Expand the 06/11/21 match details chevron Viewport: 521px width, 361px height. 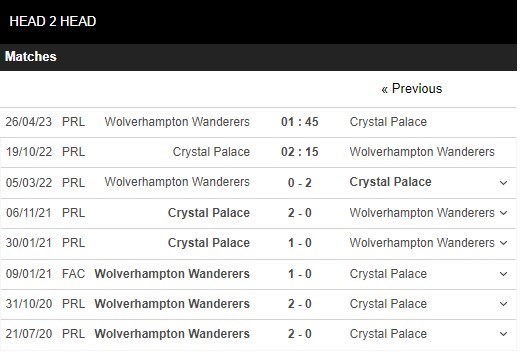tap(503, 213)
